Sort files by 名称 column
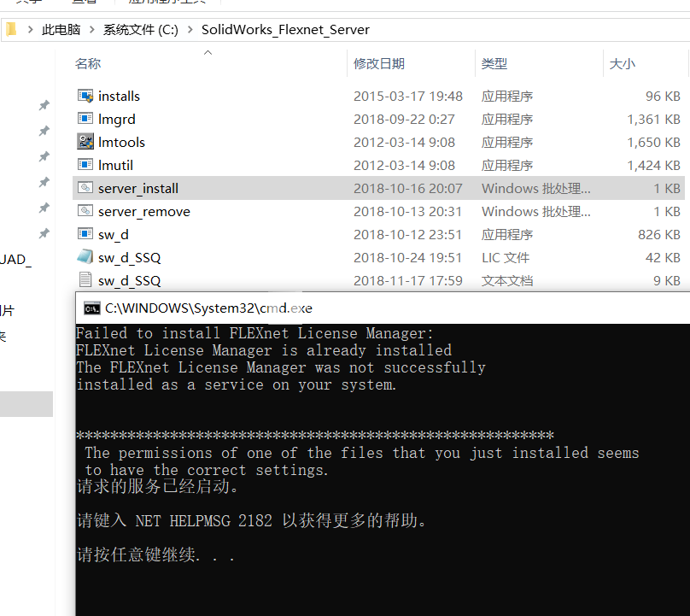Screen dimensions: 690x616 88,63
